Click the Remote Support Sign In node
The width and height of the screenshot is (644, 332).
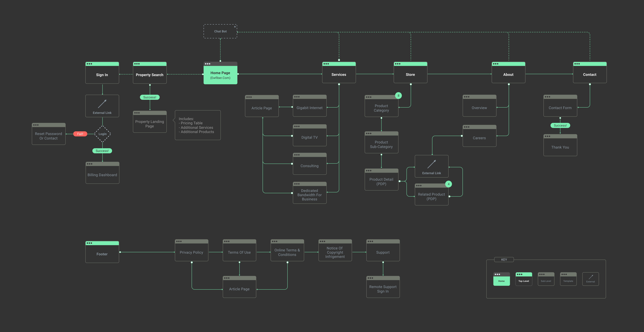(383, 287)
